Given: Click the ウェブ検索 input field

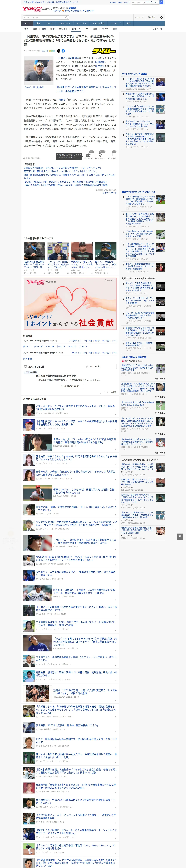Looking at the screenshot, I should tap(137, 2).
